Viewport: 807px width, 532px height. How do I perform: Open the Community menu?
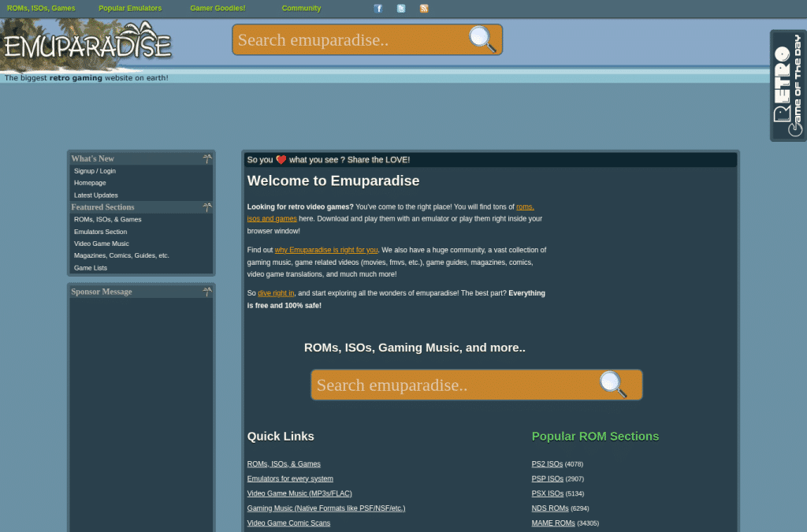(301, 8)
